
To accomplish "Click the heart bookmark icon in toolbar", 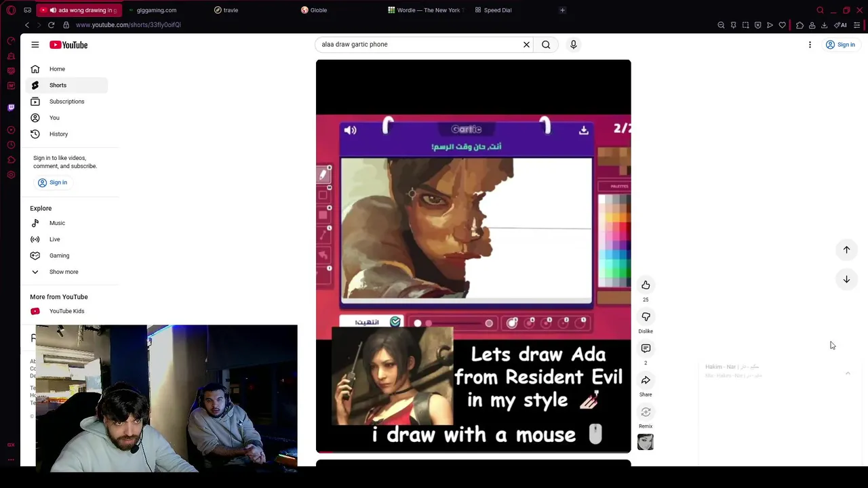I will [x=782, y=25].
